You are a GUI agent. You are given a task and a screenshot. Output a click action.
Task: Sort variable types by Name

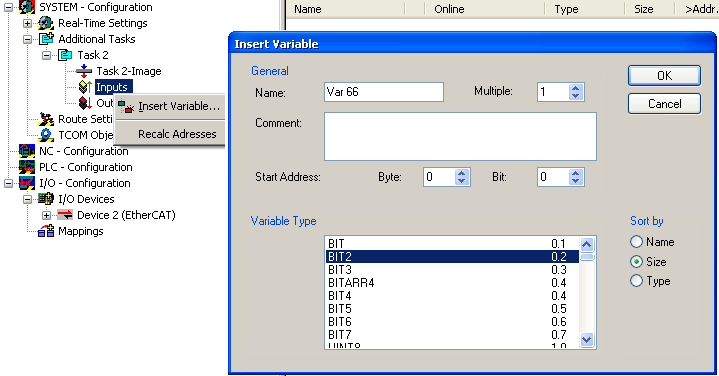pos(636,242)
